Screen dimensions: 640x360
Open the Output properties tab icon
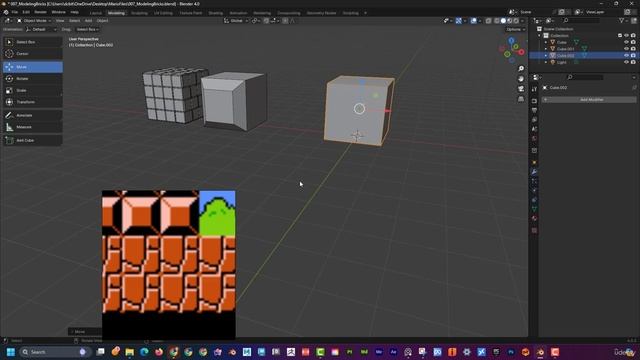pos(534,111)
